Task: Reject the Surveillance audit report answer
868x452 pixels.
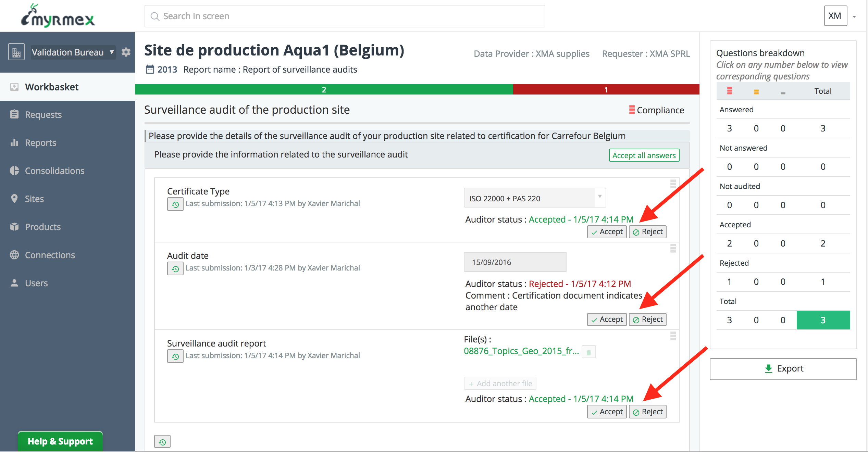Action: pyautogui.click(x=647, y=412)
